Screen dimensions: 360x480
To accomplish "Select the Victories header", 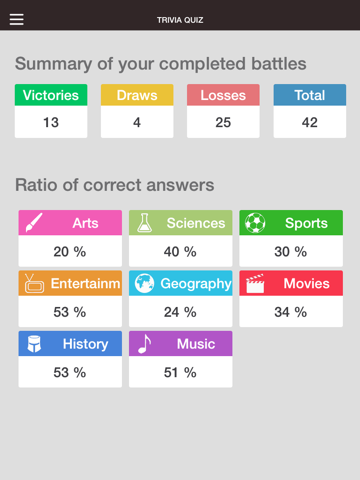I will pos(51,95).
